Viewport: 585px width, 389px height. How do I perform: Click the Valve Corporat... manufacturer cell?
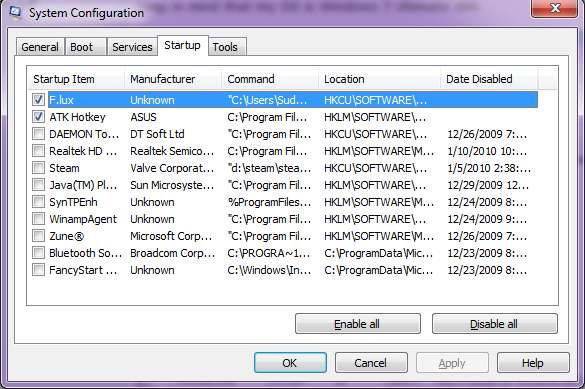tap(172, 168)
